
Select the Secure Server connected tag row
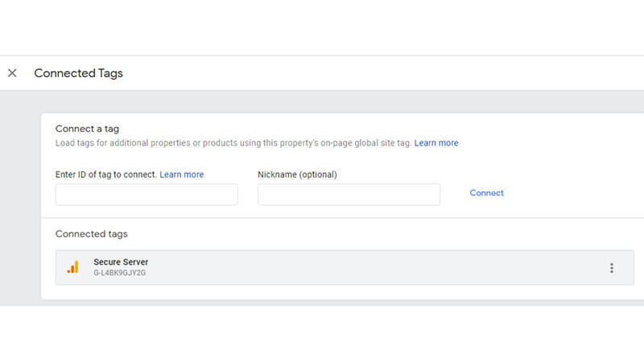point(345,267)
